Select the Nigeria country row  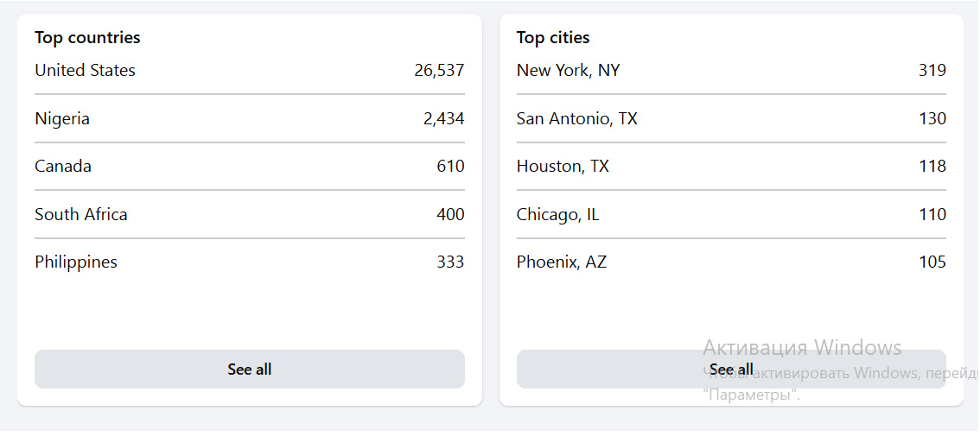pyautogui.click(x=250, y=118)
